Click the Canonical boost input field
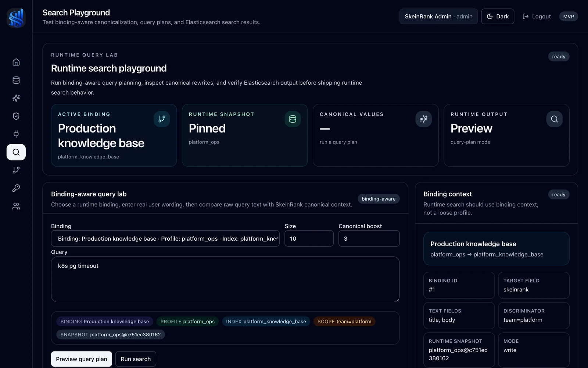This screenshot has height=368, width=588. click(369, 238)
